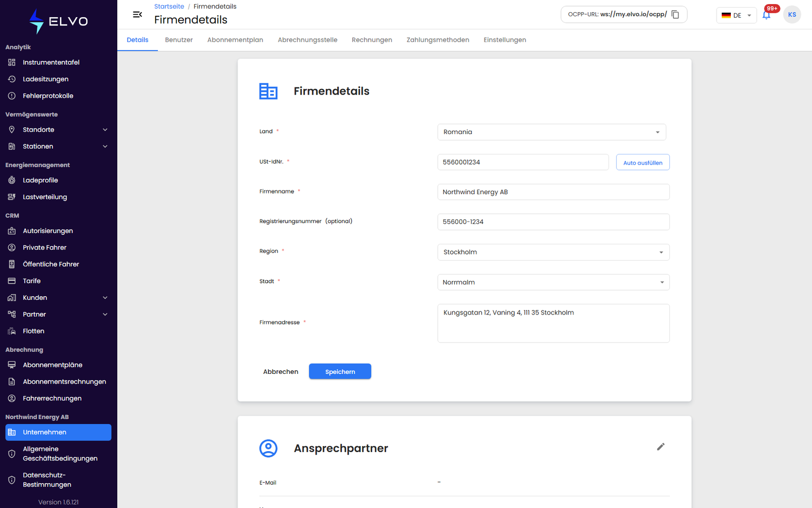Open Allgemeine Geschäftsbedingungen
Screen dimensions: 812x508
58,454
